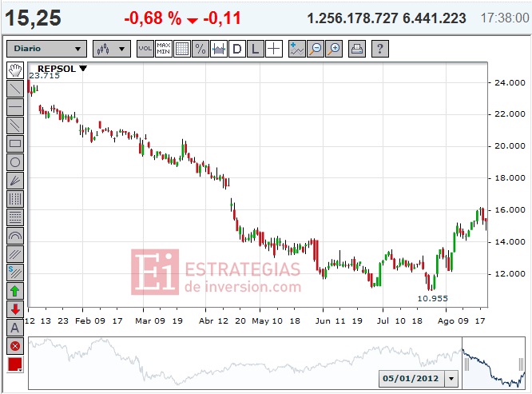This screenshot has height=394, width=532.
Task: Toggle MAX MIN markers
Action: [164, 49]
